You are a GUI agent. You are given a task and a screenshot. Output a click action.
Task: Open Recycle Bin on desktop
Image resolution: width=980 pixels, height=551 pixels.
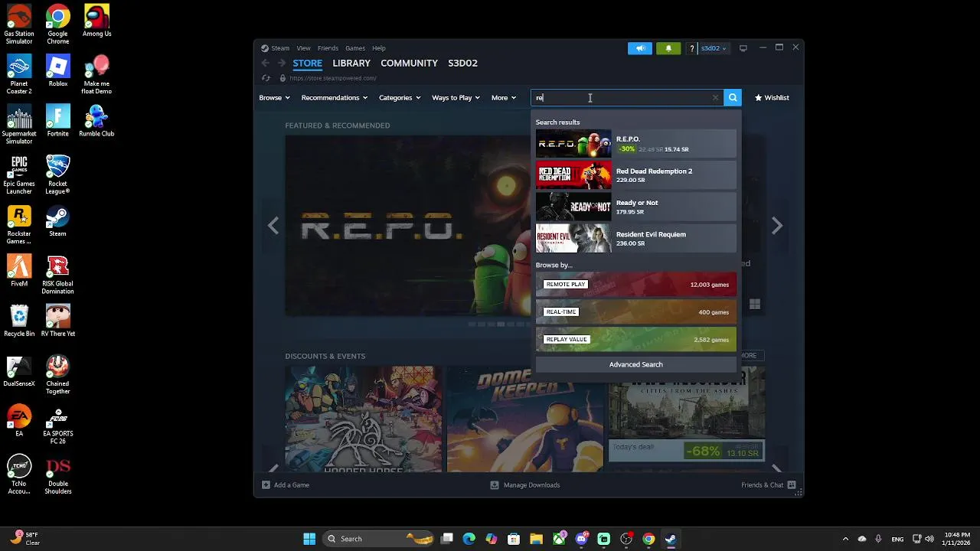click(19, 321)
